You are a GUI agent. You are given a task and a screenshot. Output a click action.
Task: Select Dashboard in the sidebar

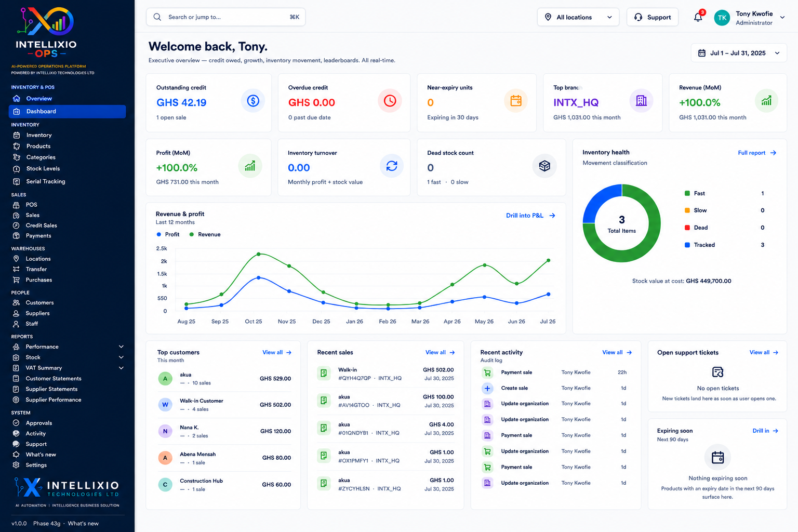(67, 111)
